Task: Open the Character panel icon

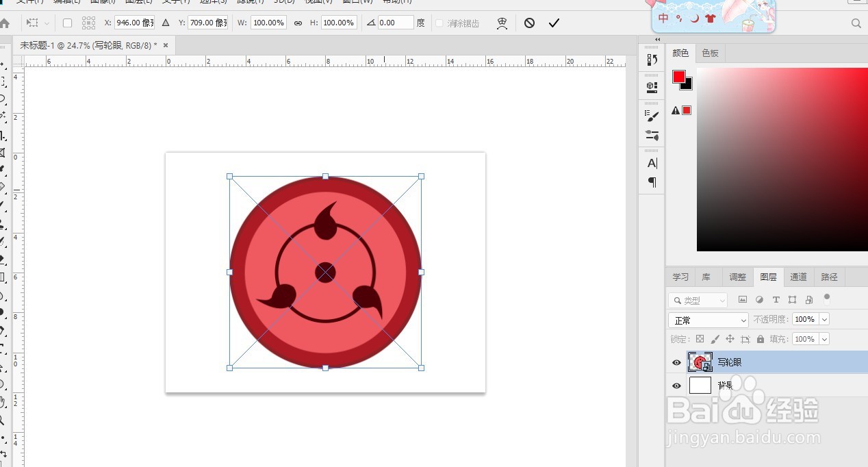Action: pyautogui.click(x=652, y=163)
